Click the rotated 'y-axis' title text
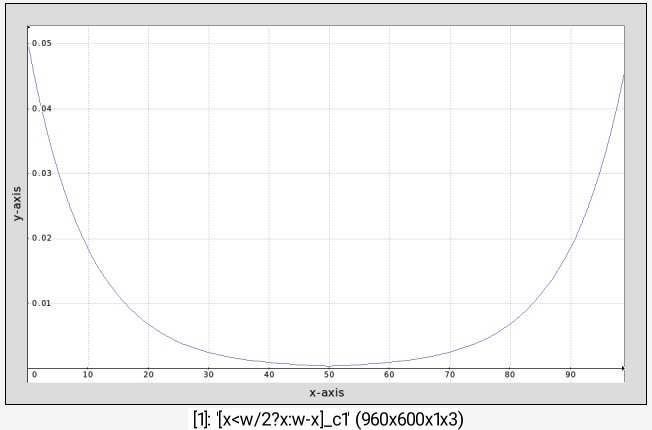 (17, 204)
